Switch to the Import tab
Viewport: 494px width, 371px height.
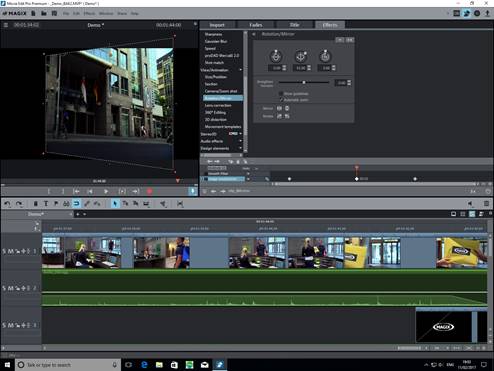point(217,25)
